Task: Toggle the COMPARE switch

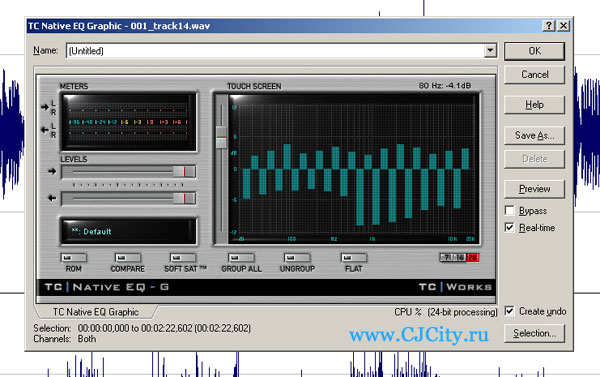Action: pyautogui.click(x=128, y=258)
